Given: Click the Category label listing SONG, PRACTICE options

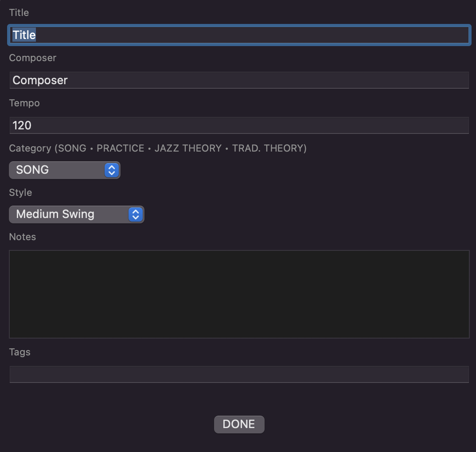Looking at the screenshot, I should (158, 148).
